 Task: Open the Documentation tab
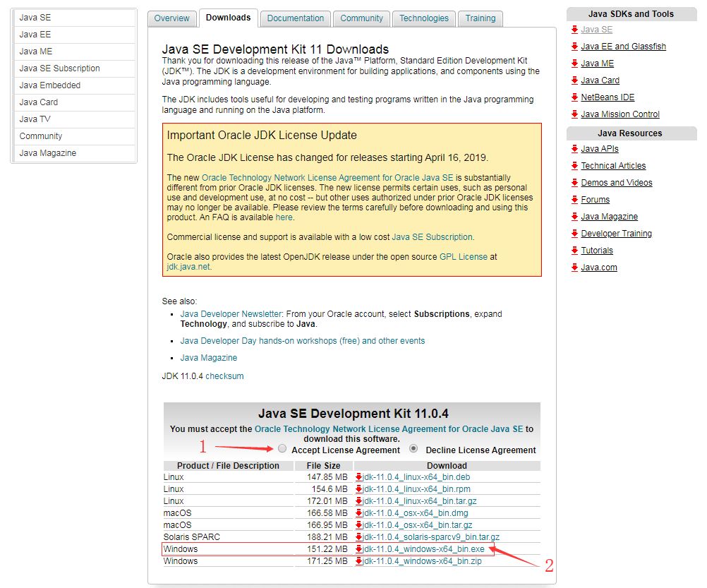tap(296, 18)
